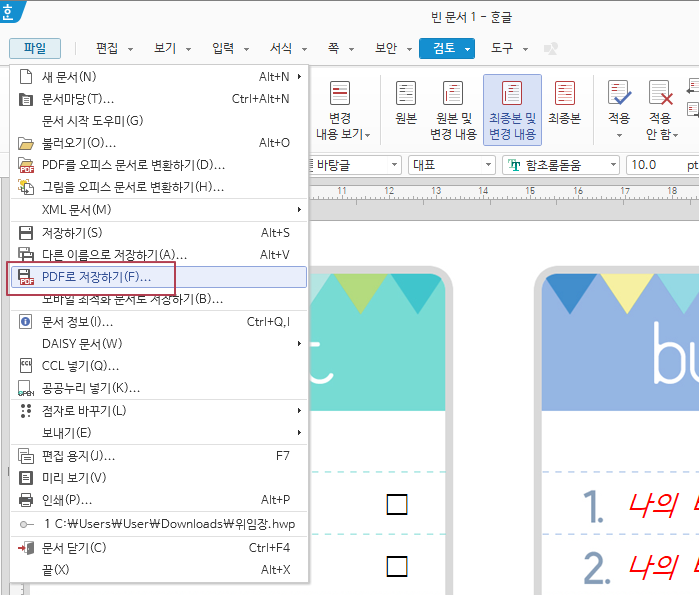Click the 10.0 font size field
This screenshot has width=699, height=595.
(655, 165)
